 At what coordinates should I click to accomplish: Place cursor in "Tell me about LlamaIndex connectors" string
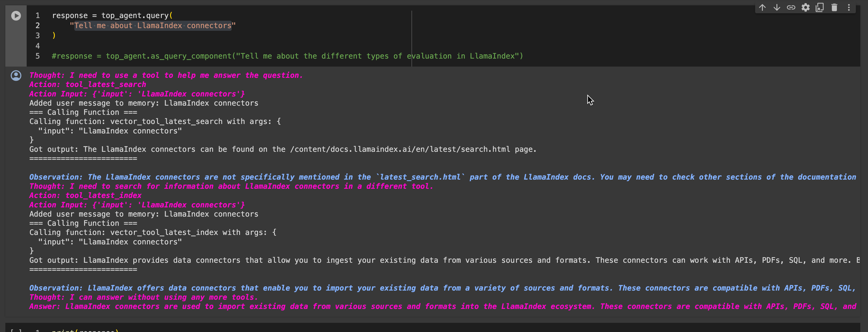pos(153,25)
